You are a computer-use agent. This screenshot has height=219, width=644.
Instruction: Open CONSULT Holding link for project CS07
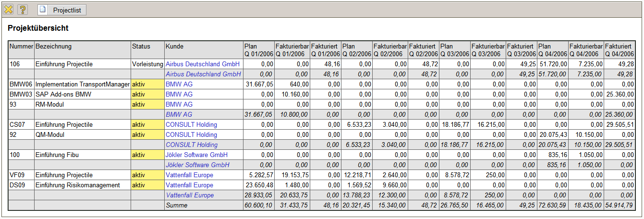click(x=191, y=124)
